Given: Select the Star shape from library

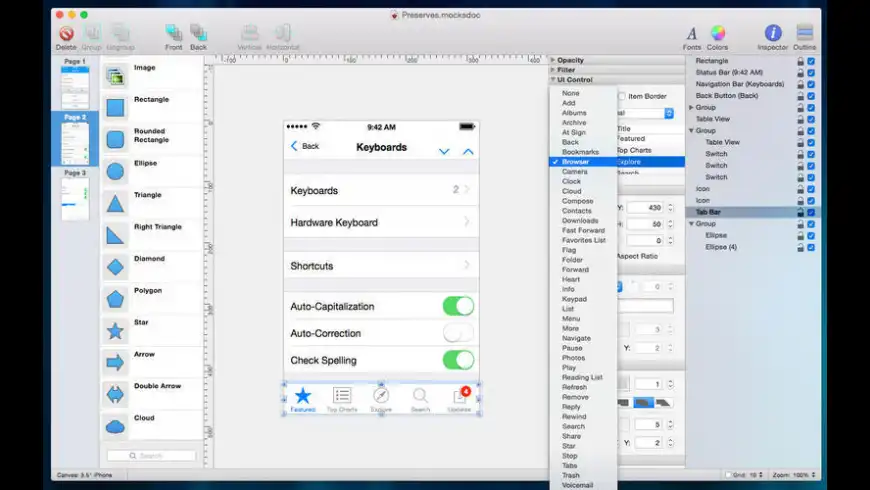Looking at the screenshot, I should (x=115, y=331).
